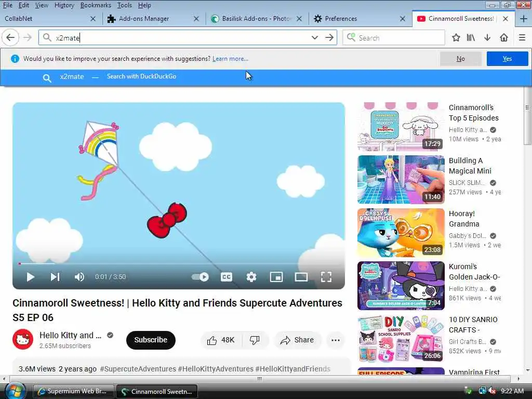Toggle closed captions CC button
This screenshot has width=532, height=399.
point(227,277)
